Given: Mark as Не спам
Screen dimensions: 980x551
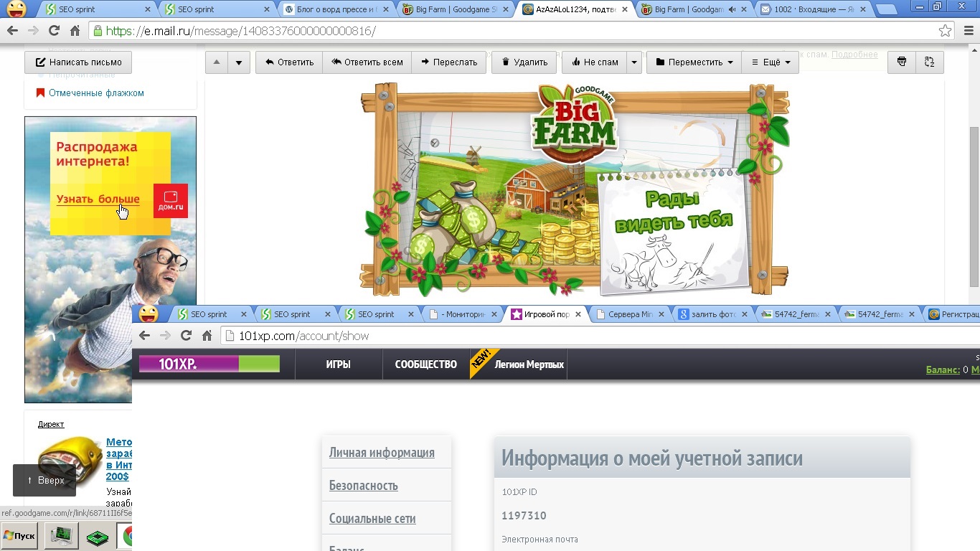Looking at the screenshot, I should 595,62.
